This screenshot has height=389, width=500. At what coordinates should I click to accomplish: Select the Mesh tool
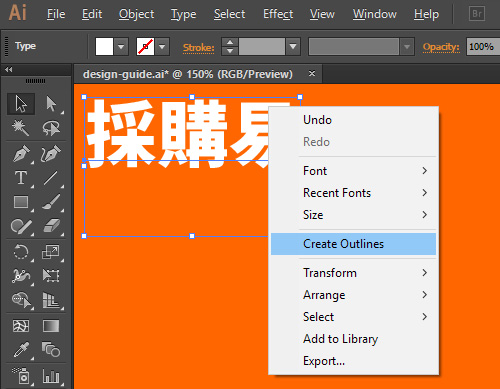click(21, 326)
